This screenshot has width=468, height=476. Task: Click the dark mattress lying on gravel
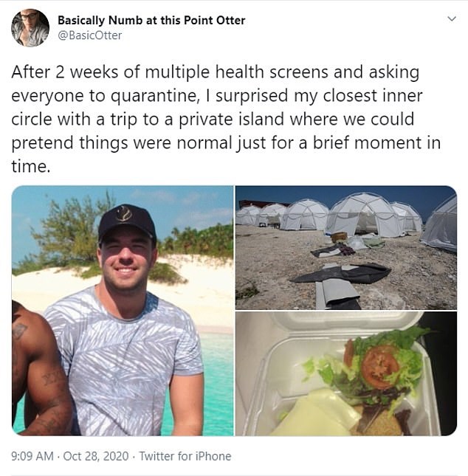coord(341,272)
